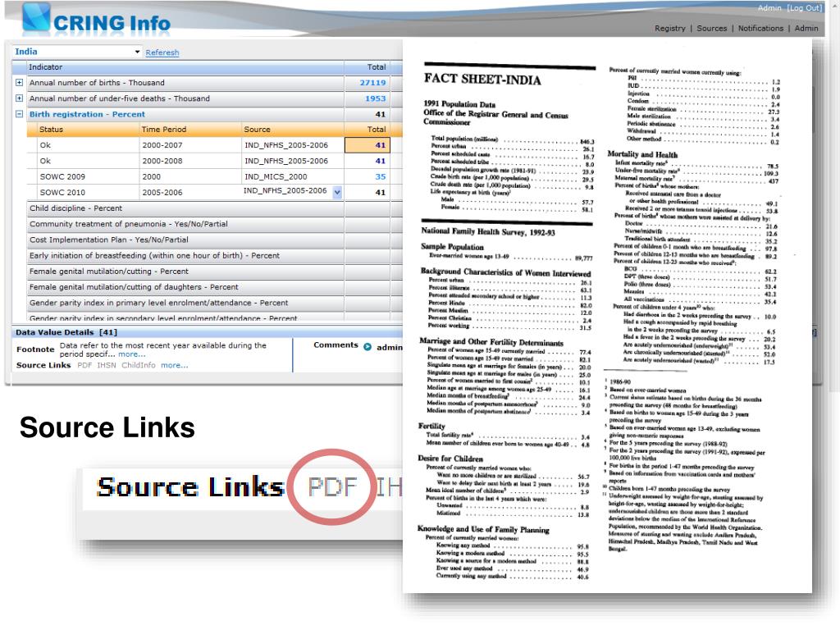Select total 35 for SOWC 2009 row
The height and width of the screenshot is (630, 840).
pos(367,177)
